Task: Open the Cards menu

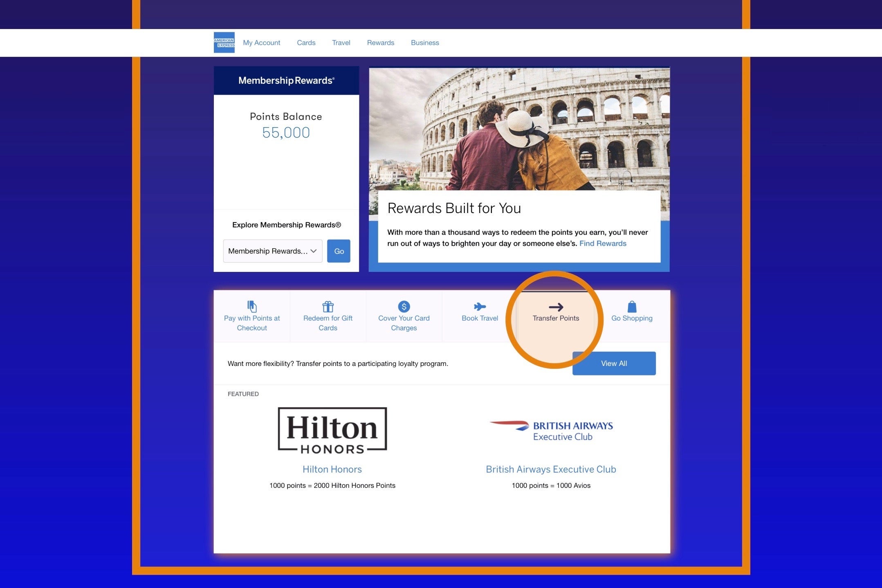Action: 306,43
